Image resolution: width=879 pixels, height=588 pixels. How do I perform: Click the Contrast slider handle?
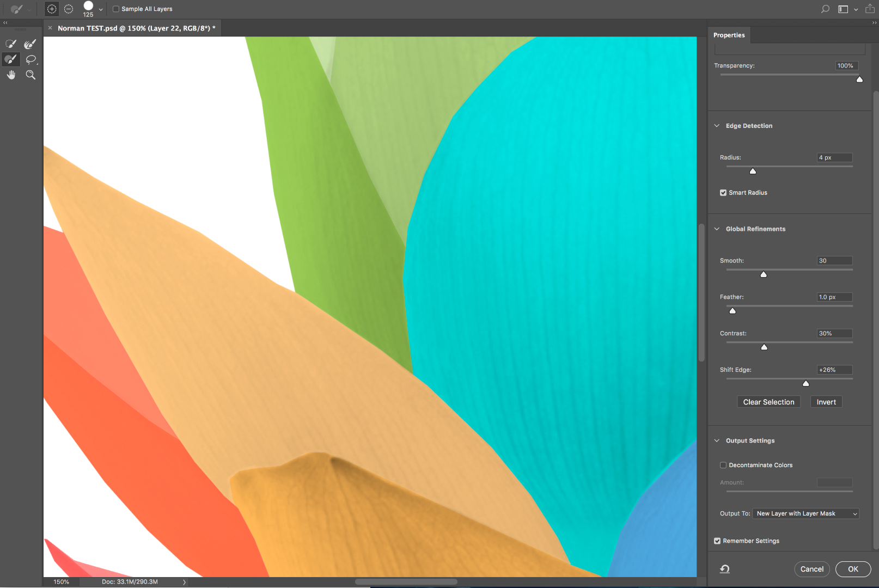[764, 347]
